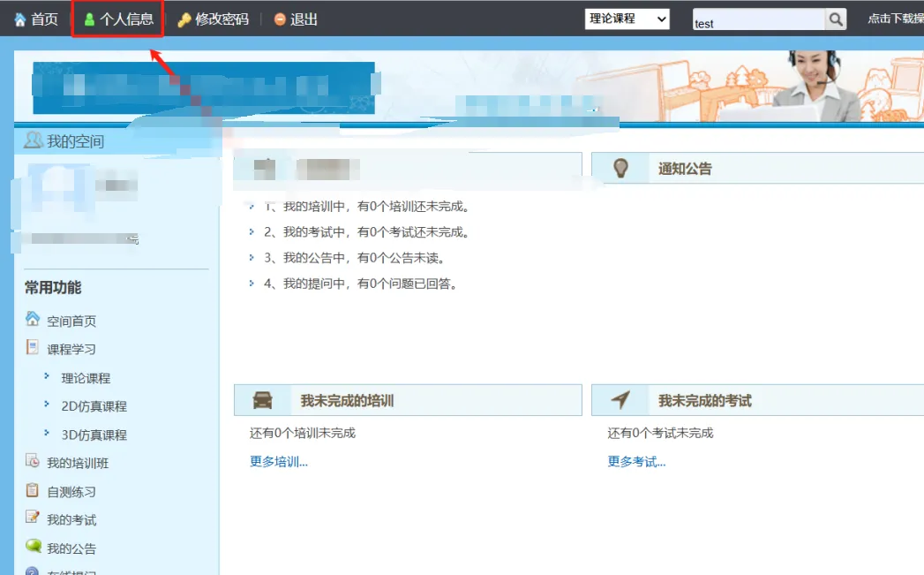Open 自测练习 in sidebar

(71, 492)
